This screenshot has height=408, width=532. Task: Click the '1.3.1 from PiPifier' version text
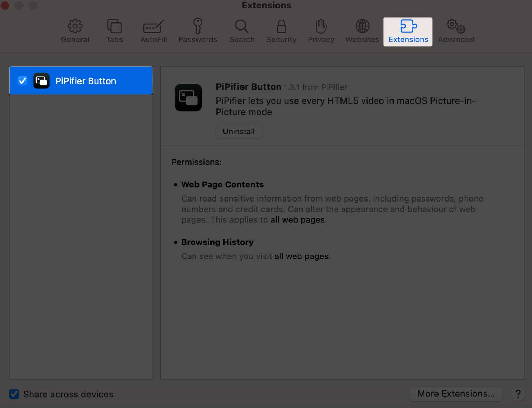pyautogui.click(x=316, y=87)
